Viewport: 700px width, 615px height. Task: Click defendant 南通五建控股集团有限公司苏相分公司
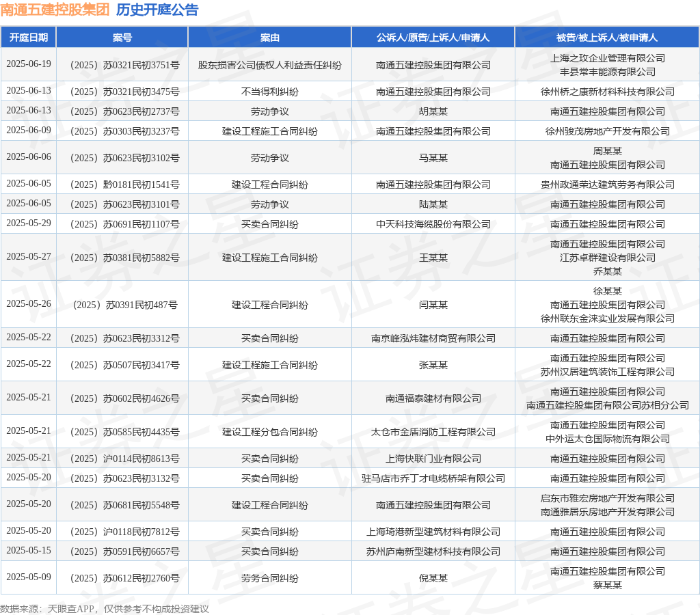608,405
